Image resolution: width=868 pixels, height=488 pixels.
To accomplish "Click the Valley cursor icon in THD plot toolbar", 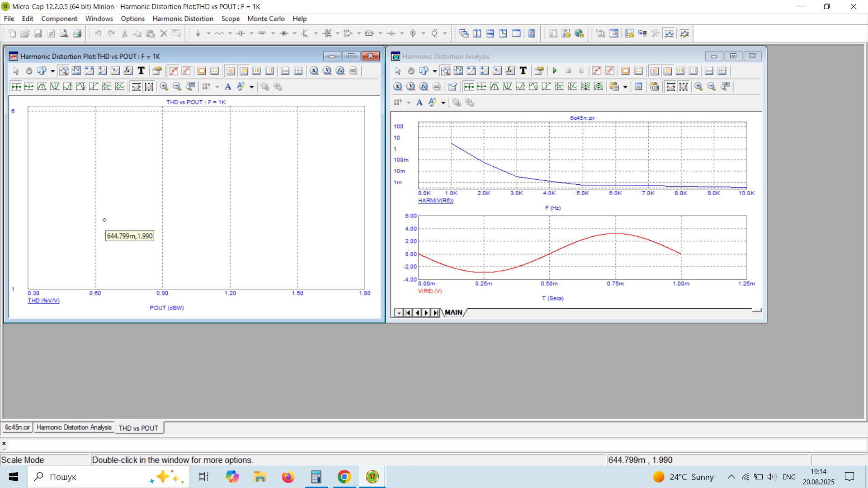I will 55,87.
